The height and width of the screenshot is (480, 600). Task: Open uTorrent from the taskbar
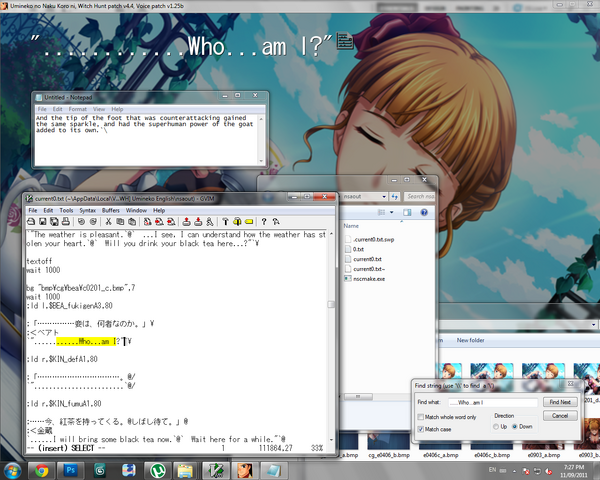click(158, 470)
